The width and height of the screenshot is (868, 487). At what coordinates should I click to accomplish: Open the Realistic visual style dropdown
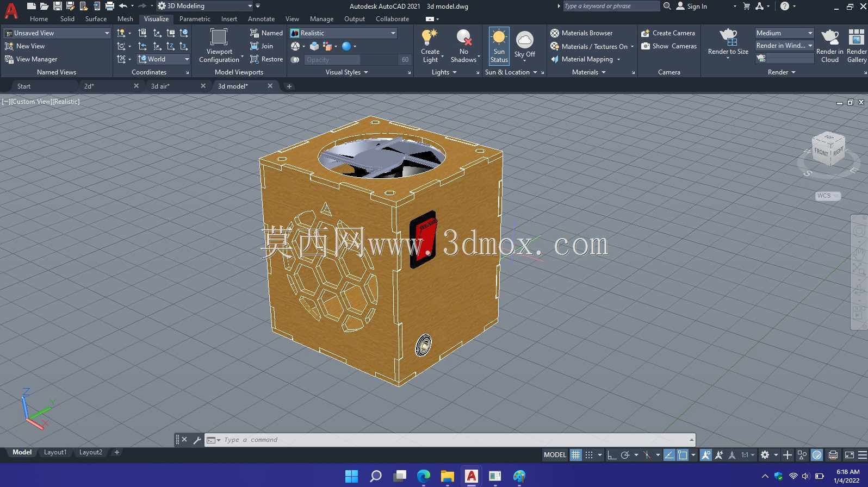[x=343, y=33]
